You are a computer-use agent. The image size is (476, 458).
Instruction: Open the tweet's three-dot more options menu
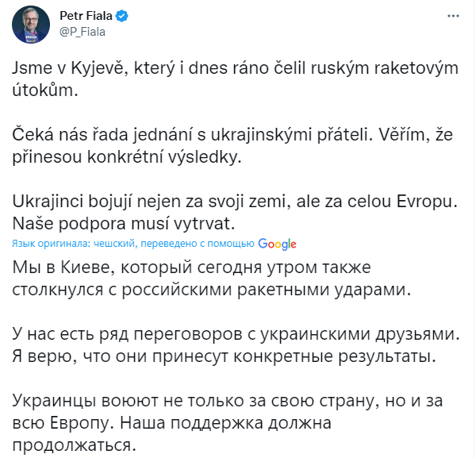[451, 17]
